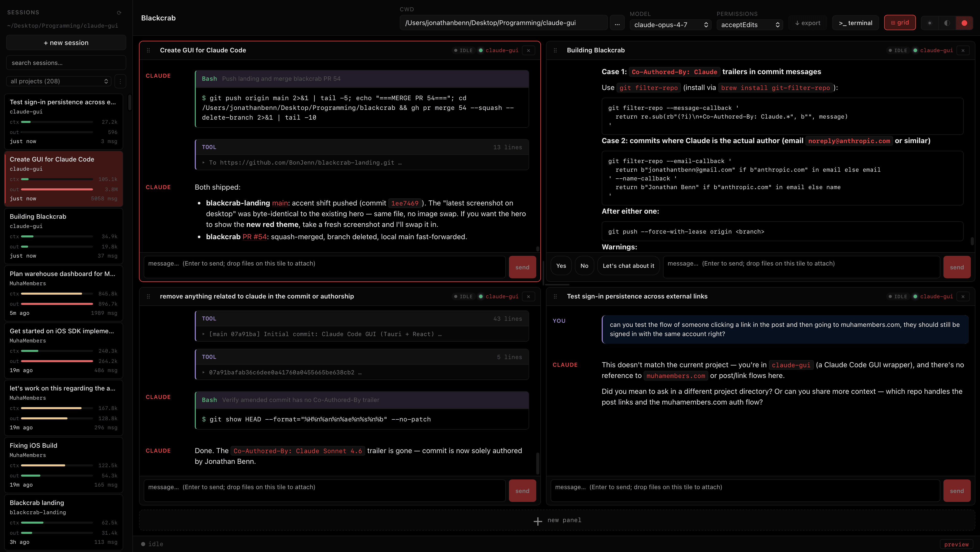Viewport: 980px width, 552px height.
Task: Open the CWD browse ellipsis button
Action: 617,23
